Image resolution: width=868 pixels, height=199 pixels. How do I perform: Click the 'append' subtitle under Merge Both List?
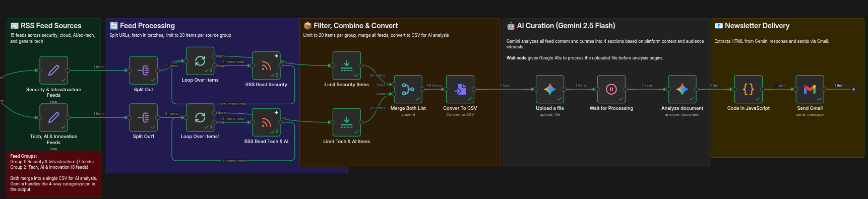(408, 114)
